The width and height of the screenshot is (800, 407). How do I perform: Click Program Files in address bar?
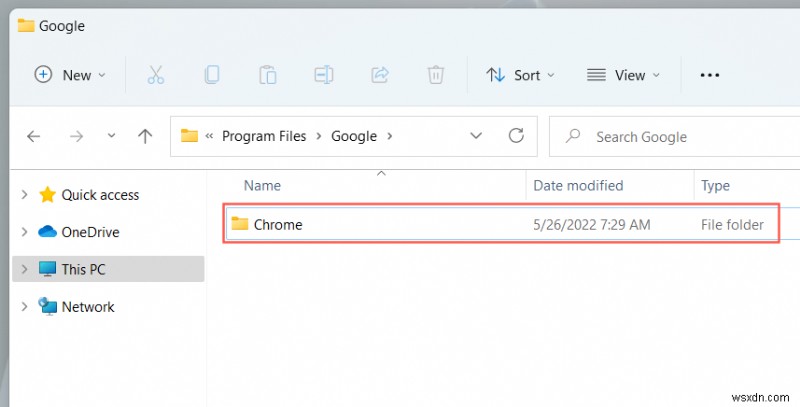[264, 136]
